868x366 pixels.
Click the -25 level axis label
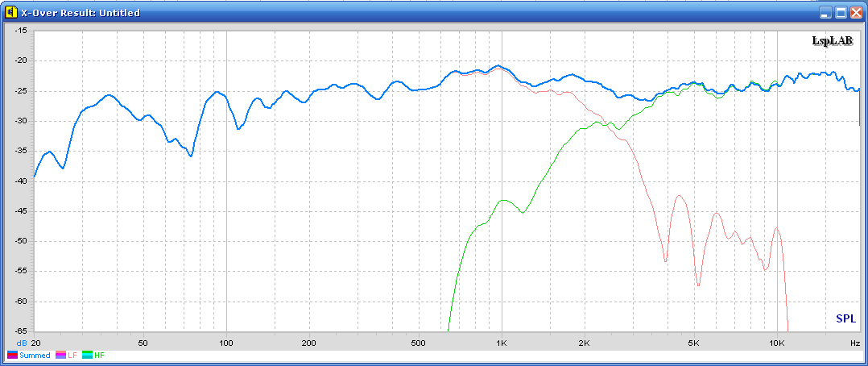click(21, 91)
